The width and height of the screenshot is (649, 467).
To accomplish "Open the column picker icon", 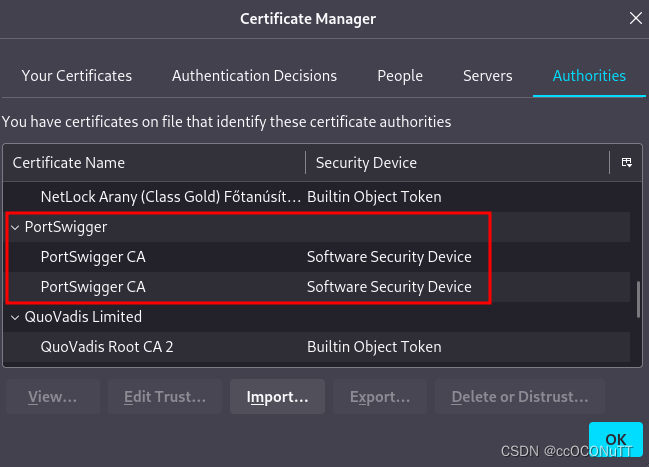I will (626, 162).
